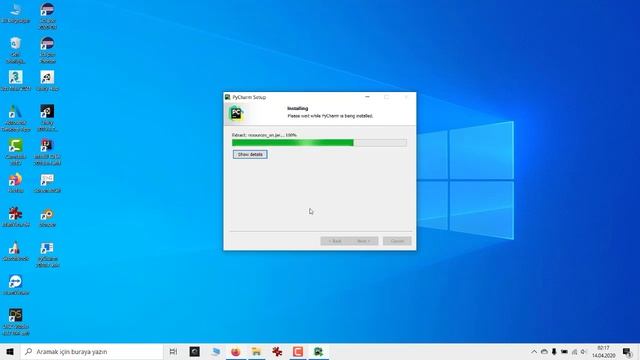
Task: Click the installation progress bar
Action: click(319, 142)
